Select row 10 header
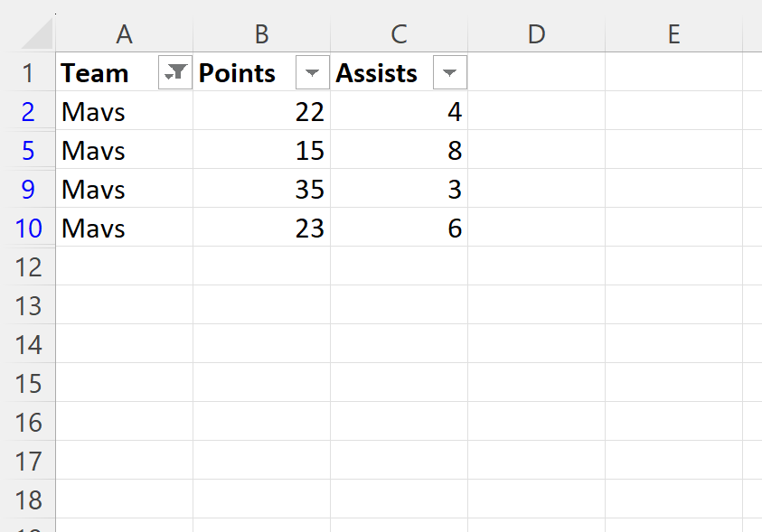The width and height of the screenshot is (762, 532). (x=28, y=228)
